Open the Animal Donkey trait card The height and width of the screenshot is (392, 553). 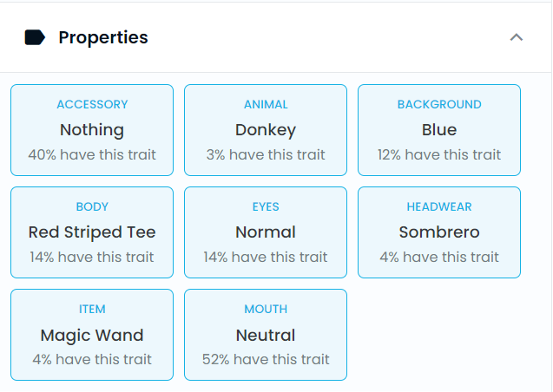click(266, 130)
